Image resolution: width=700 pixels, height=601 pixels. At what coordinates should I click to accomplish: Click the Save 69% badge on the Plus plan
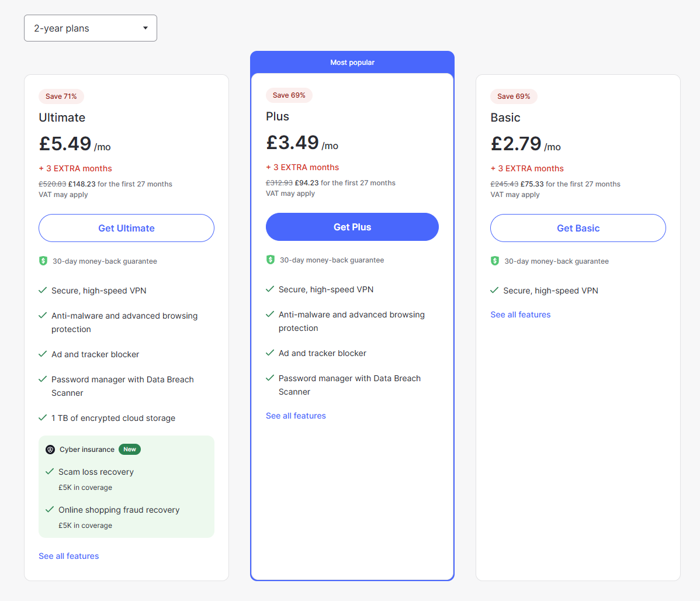[289, 95]
